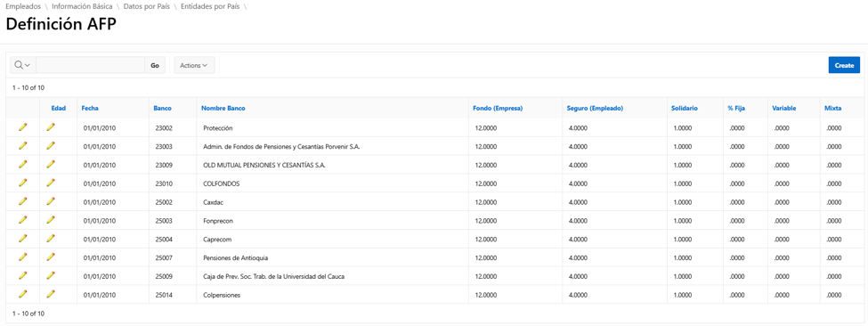The image size is (868, 326).
Task: Open the Banco column header menu
Action: (x=162, y=109)
